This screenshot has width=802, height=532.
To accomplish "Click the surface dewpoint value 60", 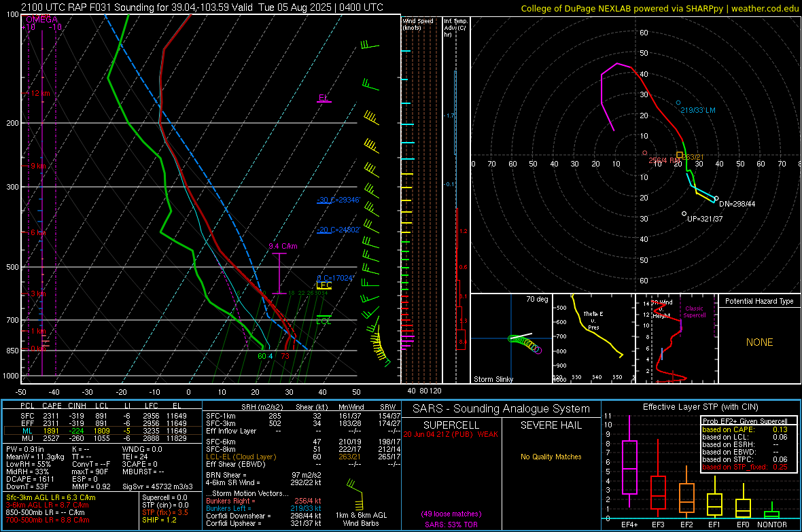I will (x=262, y=356).
